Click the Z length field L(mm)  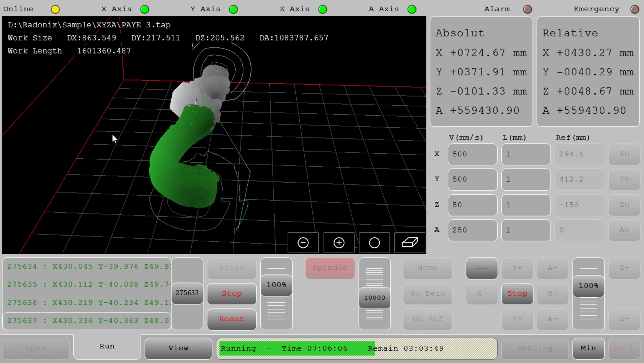click(526, 205)
